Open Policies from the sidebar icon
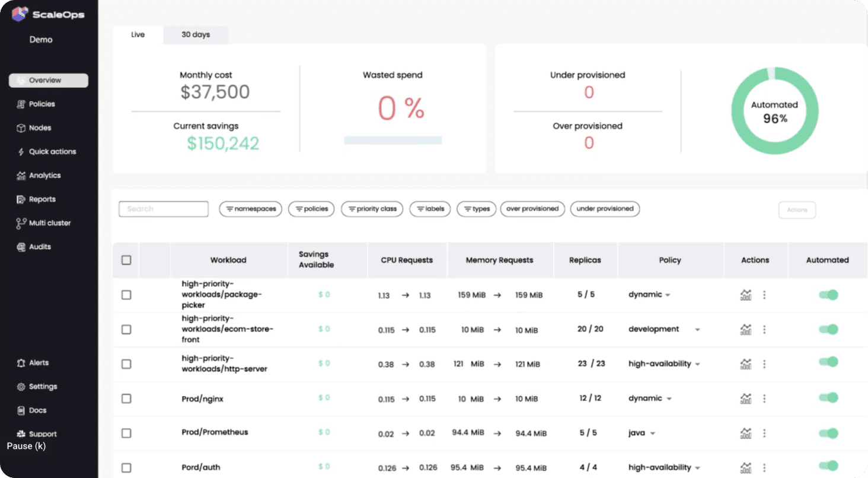Screen dimensions: 868x478 point(21,104)
